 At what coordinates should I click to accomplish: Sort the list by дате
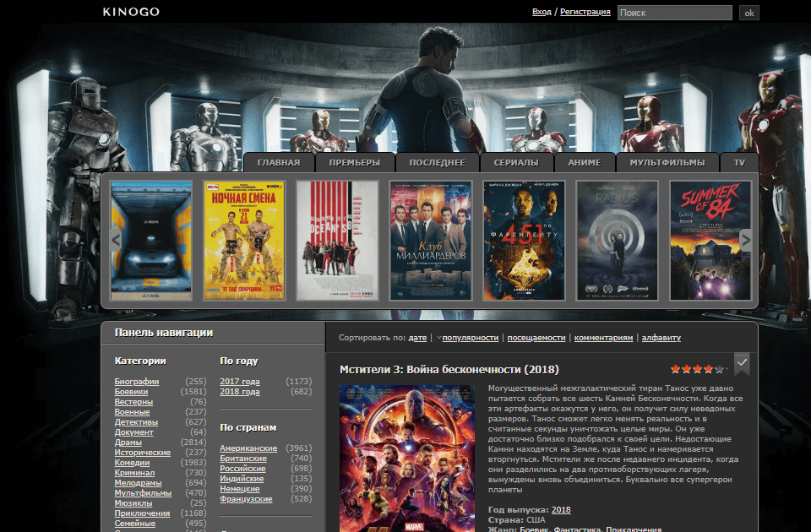coord(417,338)
